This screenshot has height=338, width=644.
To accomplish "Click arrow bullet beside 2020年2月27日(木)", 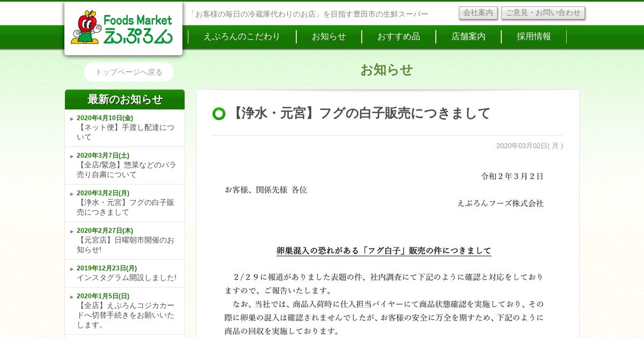I will click(72, 231).
